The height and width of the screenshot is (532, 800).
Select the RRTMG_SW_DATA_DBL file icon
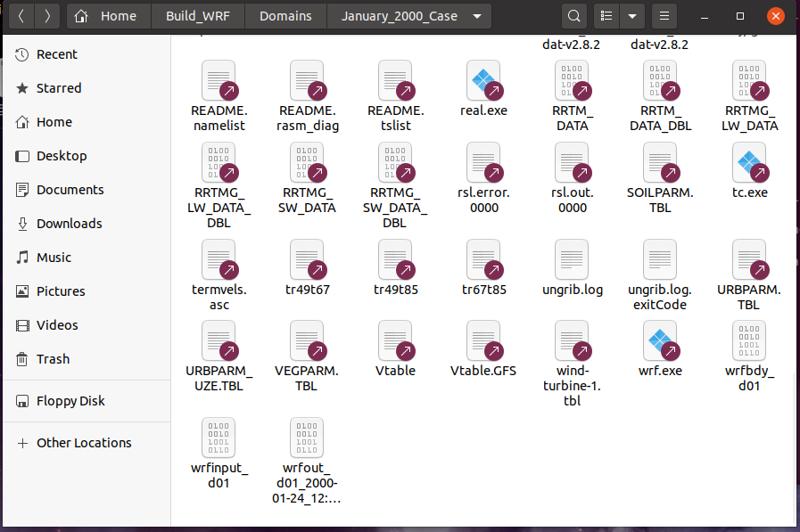pos(395,162)
